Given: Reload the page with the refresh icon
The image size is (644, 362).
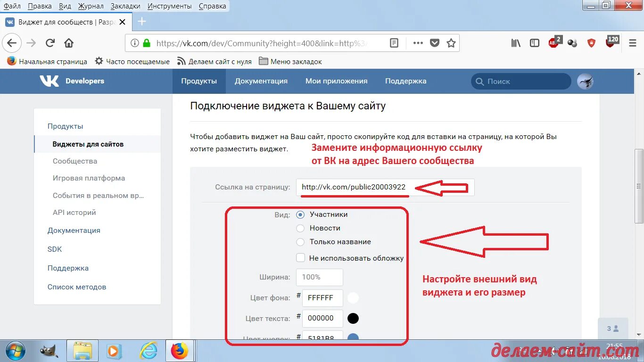Looking at the screenshot, I should click(x=50, y=43).
